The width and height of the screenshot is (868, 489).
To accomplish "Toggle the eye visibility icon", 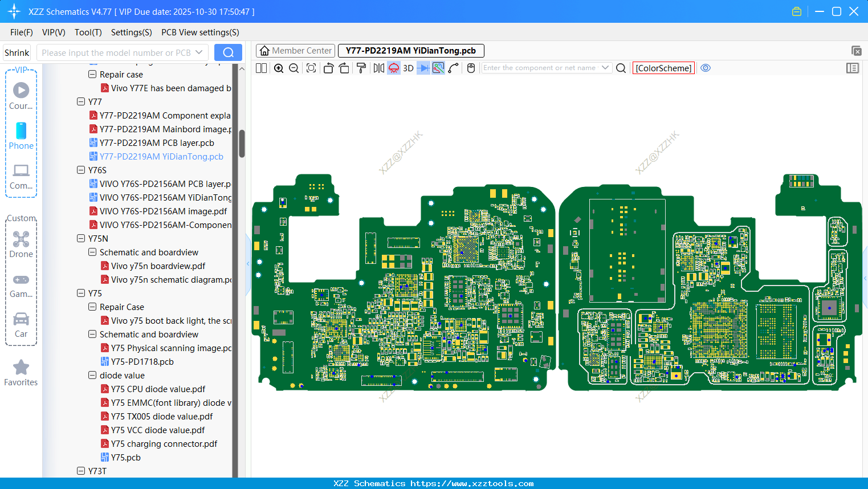I will coord(706,68).
